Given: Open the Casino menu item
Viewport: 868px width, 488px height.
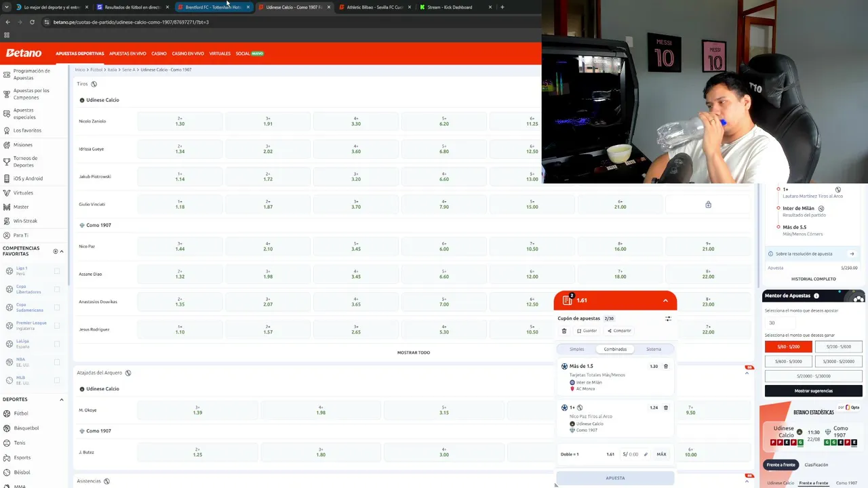Looking at the screenshot, I should (x=159, y=54).
